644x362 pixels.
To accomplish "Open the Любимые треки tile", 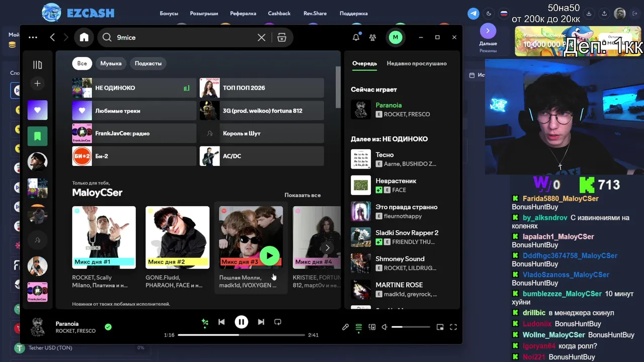I will pyautogui.click(x=134, y=111).
